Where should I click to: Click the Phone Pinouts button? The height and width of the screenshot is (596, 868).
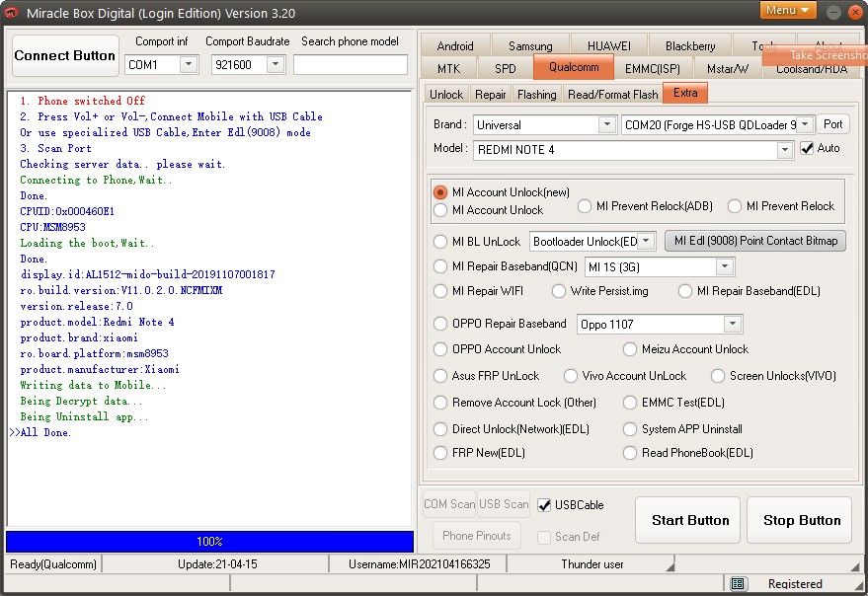coord(477,536)
